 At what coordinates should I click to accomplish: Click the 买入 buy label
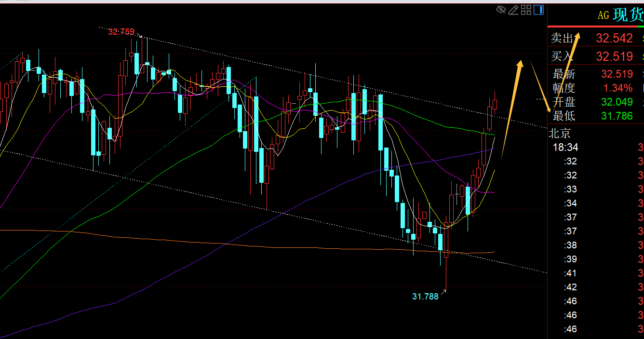pos(562,56)
